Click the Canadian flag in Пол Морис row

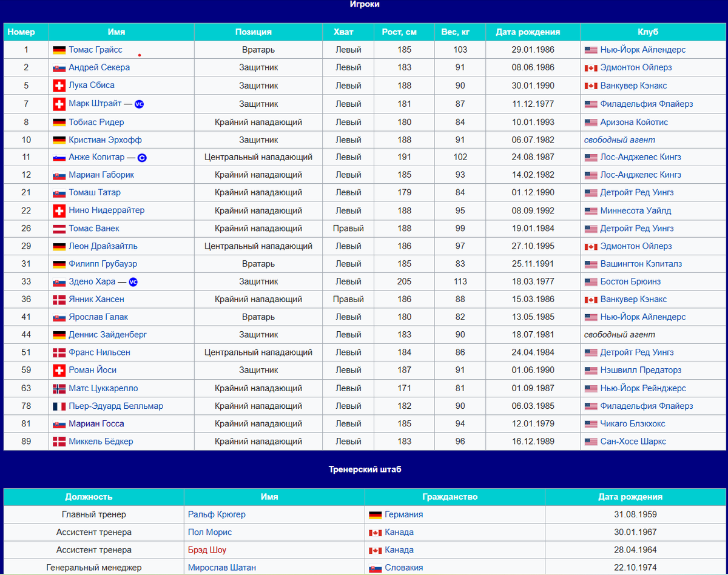(376, 533)
